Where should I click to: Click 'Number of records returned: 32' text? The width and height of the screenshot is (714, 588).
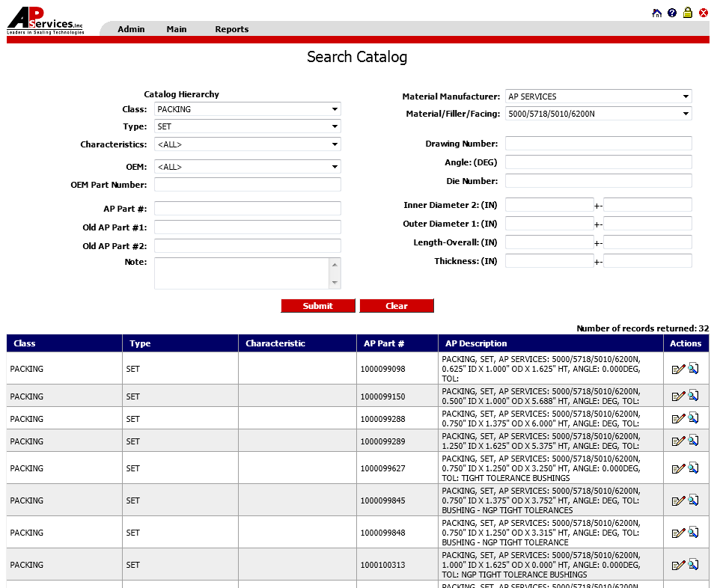point(642,328)
